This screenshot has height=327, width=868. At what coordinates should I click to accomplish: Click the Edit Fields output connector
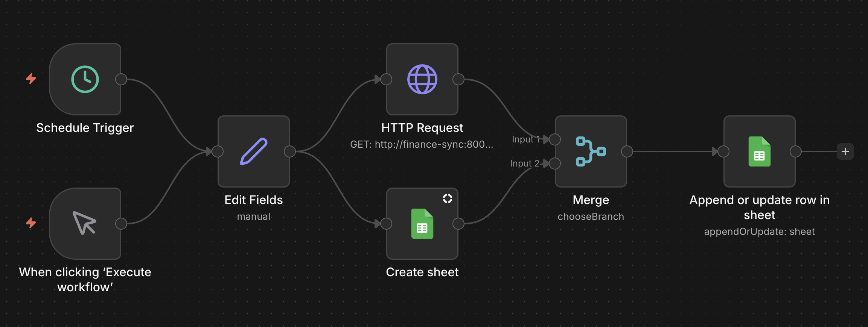[290, 151]
